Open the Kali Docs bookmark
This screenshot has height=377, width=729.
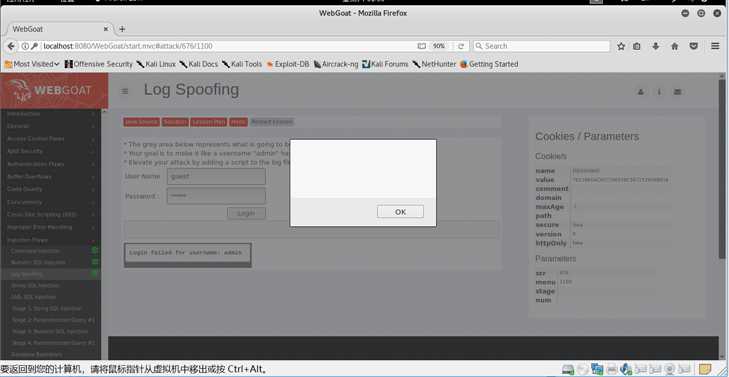(199, 64)
